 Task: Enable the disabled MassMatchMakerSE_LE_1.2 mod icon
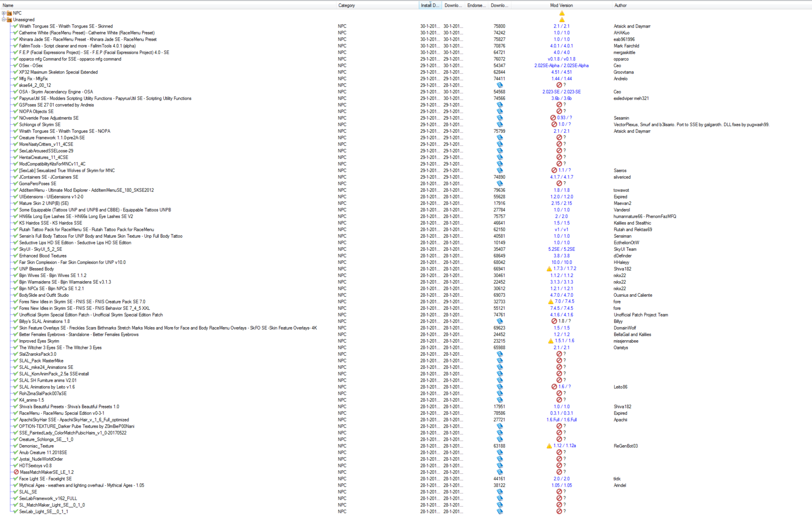pos(16,472)
